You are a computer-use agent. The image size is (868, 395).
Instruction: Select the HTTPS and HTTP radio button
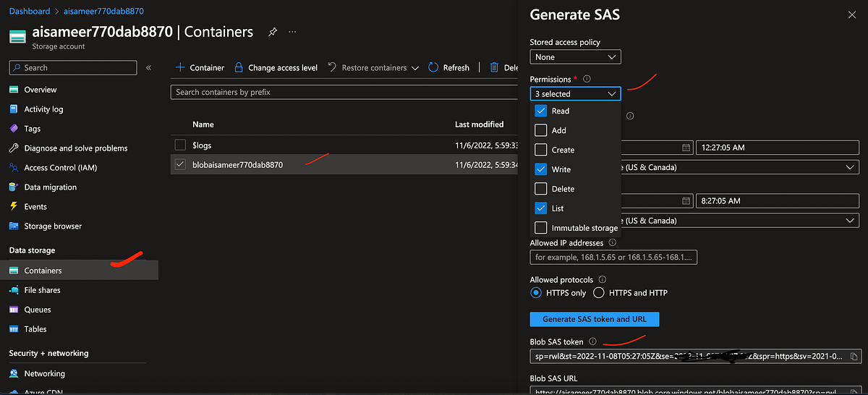tap(599, 293)
